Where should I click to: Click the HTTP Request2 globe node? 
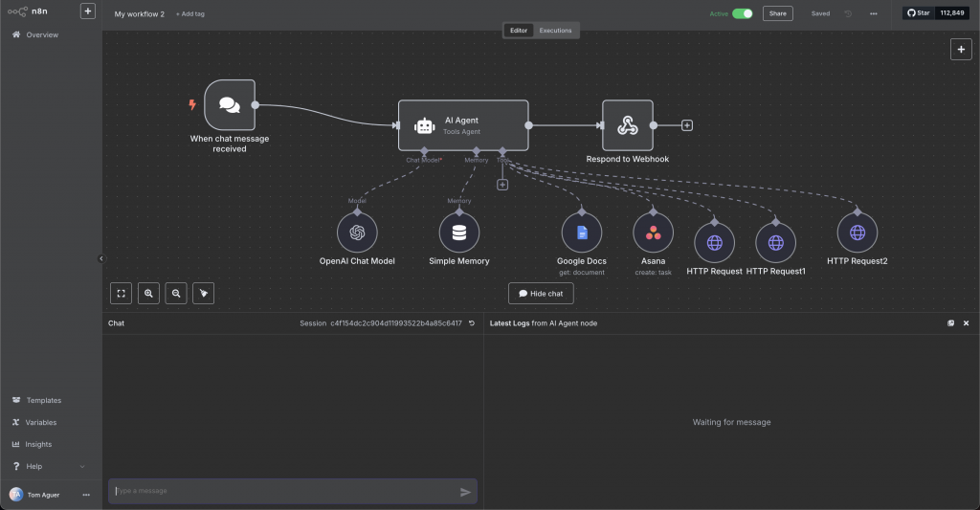pyautogui.click(x=857, y=233)
